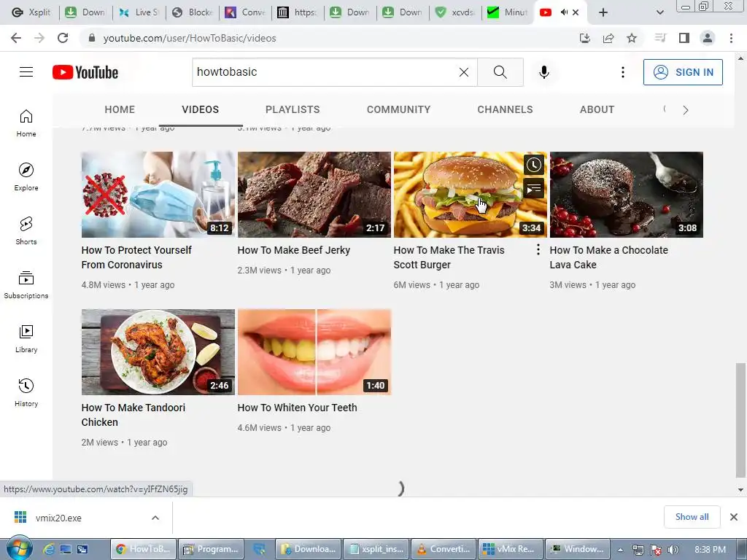Click the magnifier search button
Viewport: 747px width, 560px height.
(x=500, y=72)
